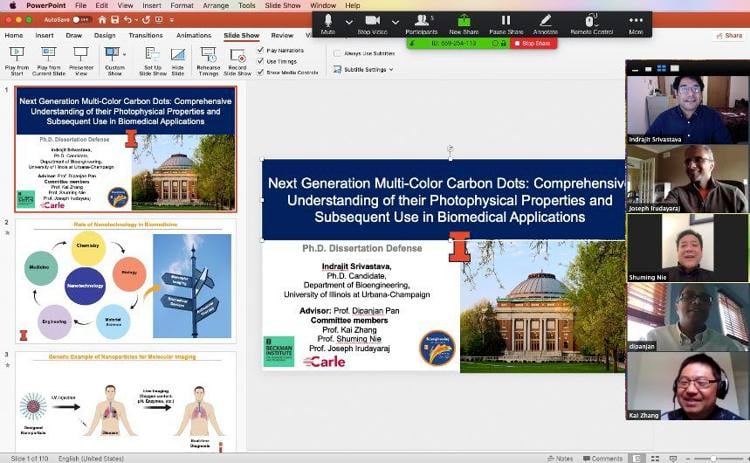Image resolution: width=750 pixels, height=463 pixels.
Task: Switch to Slide Sorter view in status bar
Action: pos(655,458)
